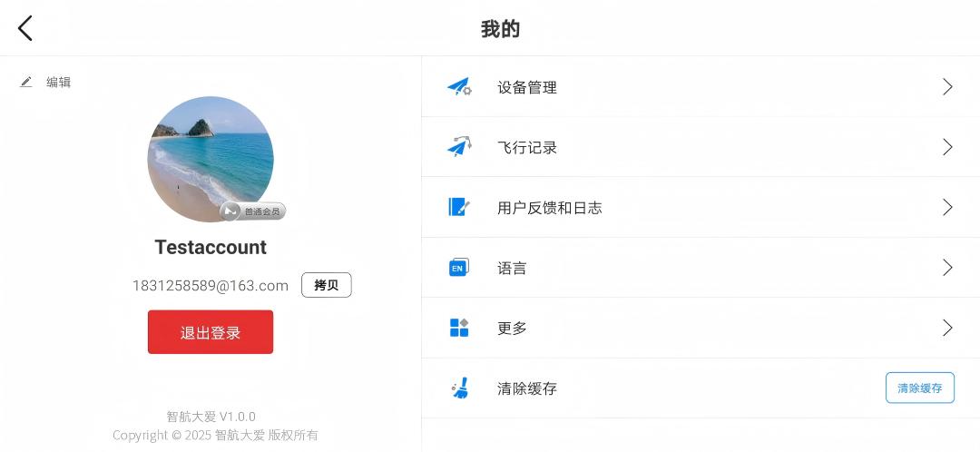Click the email 1831258589@163.com
The image size is (980, 452).
point(211,286)
